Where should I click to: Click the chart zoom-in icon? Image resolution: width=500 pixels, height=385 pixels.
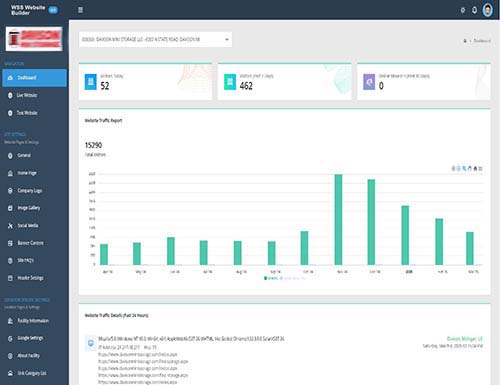coord(453,168)
